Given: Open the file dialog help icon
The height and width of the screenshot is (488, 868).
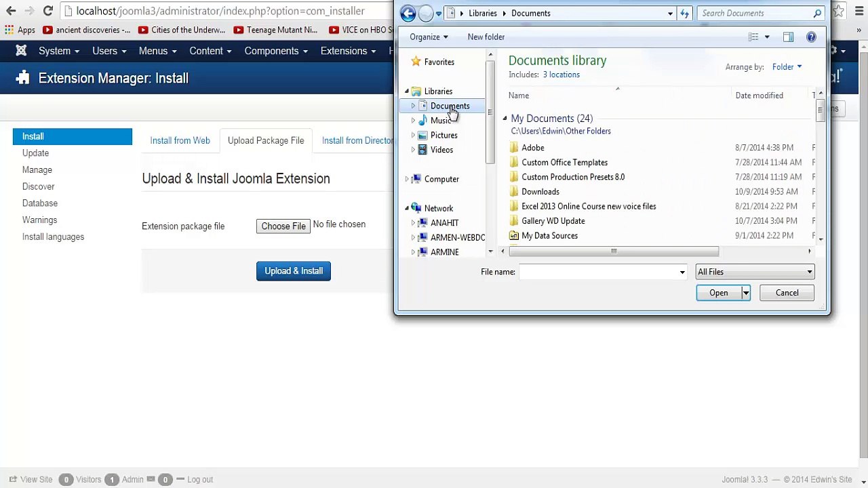Looking at the screenshot, I should 811,37.
